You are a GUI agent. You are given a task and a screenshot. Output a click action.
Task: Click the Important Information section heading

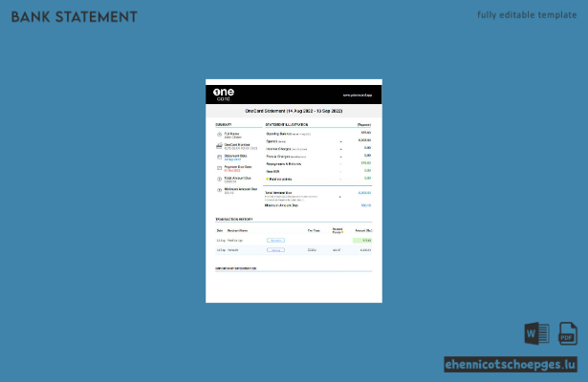click(x=236, y=268)
